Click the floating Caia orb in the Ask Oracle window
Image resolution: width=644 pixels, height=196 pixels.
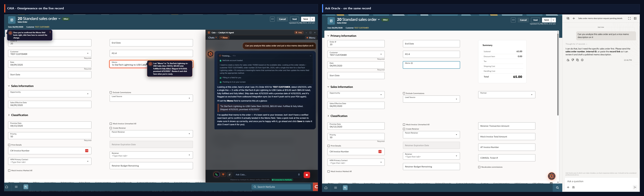point(552,176)
